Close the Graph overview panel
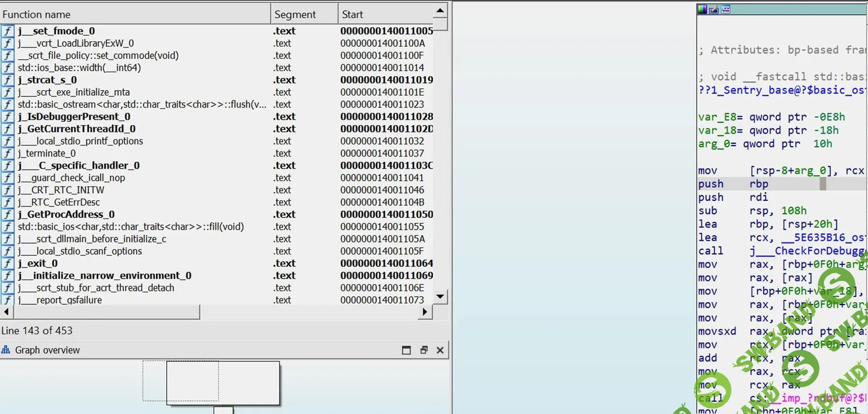This screenshot has width=868, height=414. [440, 350]
